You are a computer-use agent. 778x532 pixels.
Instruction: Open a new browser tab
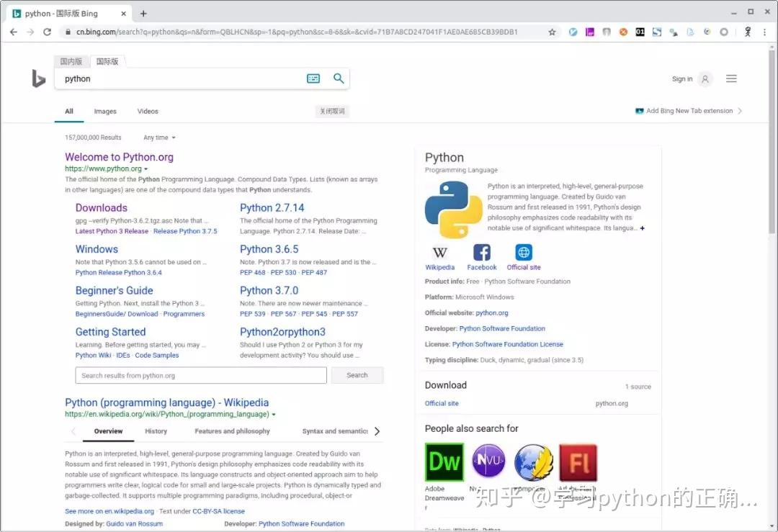[x=143, y=14]
